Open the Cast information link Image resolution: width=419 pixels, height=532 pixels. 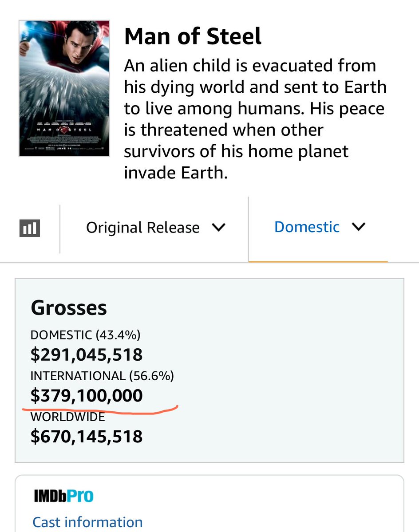pyautogui.click(x=87, y=522)
